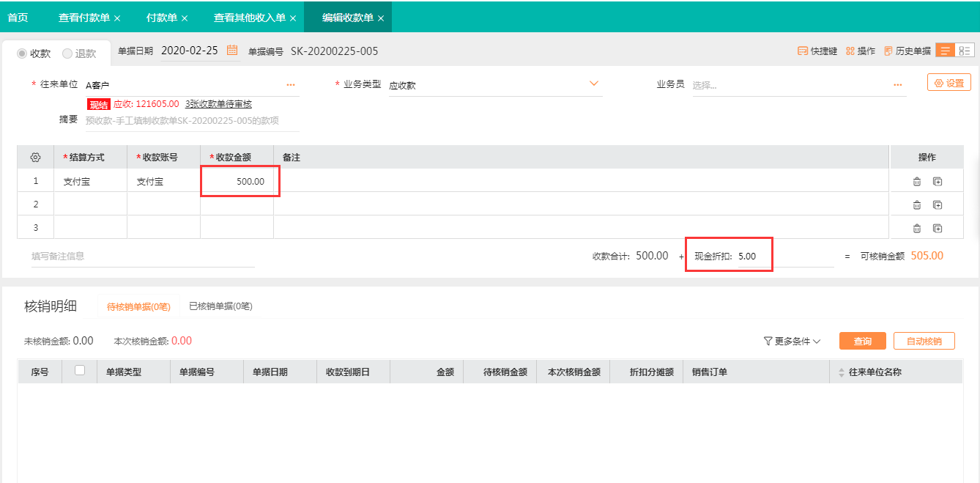Click the 单据日期 field 2020-02-25
Viewport: 980px width, 483px height.
tap(190, 51)
